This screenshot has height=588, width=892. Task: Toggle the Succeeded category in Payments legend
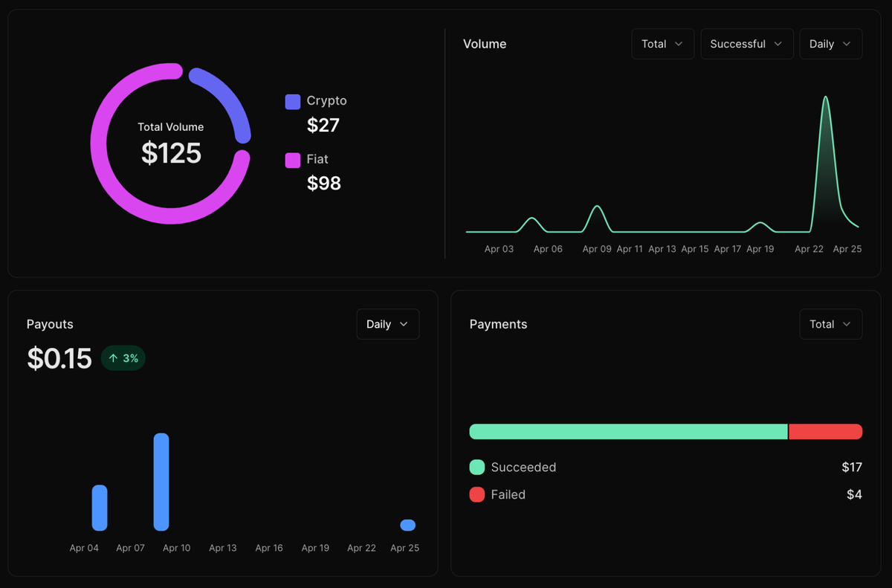click(x=523, y=468)
